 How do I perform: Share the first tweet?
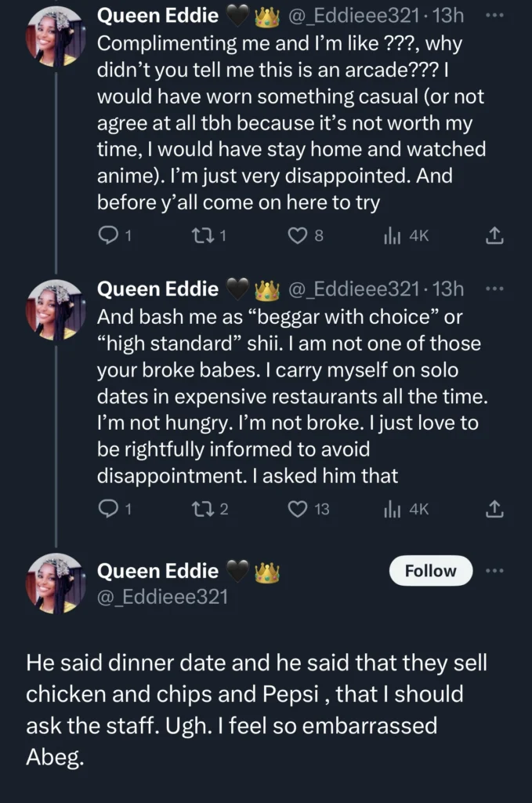(x=494, y=234)
